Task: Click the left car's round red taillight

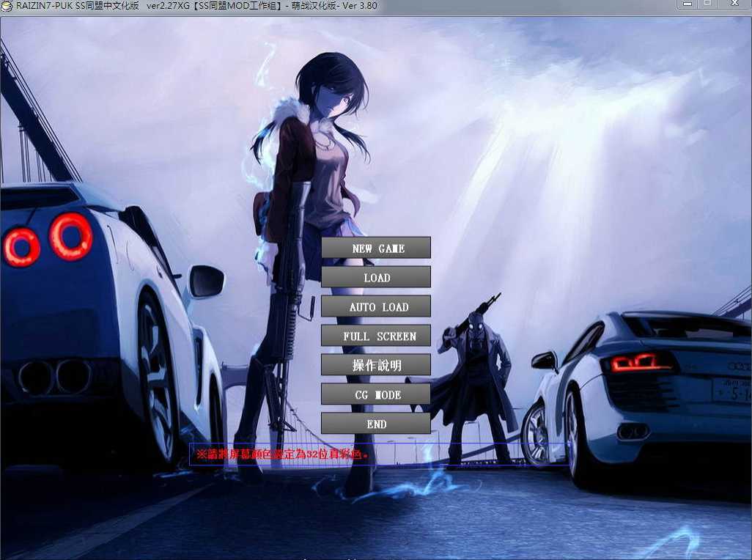Action: click(x=70, y=236)
